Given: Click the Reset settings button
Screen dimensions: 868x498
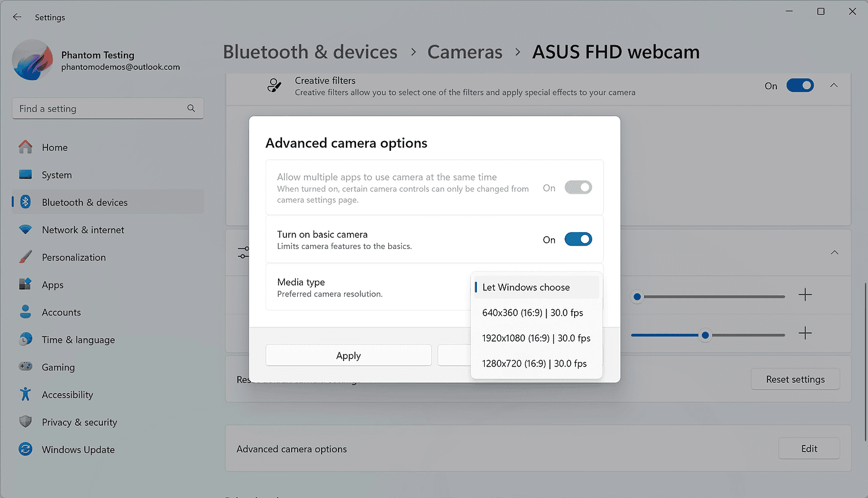Looking at the screenshot, I should (795, 379).
